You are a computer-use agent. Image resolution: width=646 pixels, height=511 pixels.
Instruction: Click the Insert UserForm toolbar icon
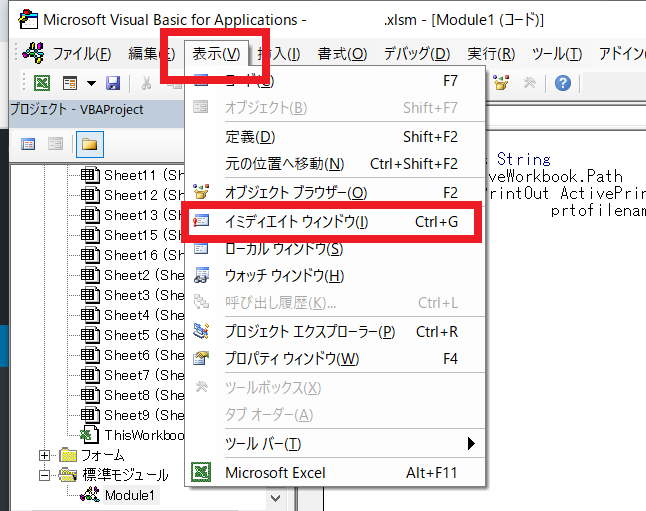[x=70, y=83]
